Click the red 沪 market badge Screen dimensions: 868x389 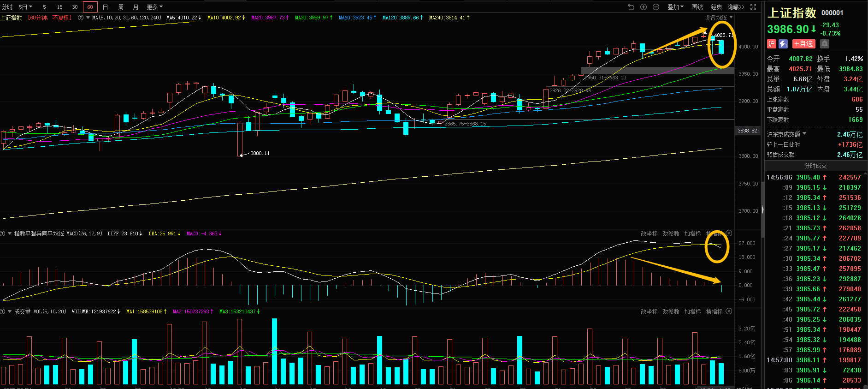pos(771,44)
